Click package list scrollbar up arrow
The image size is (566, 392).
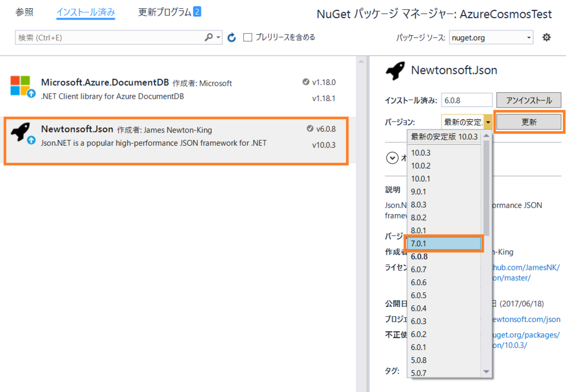(361, 62)
